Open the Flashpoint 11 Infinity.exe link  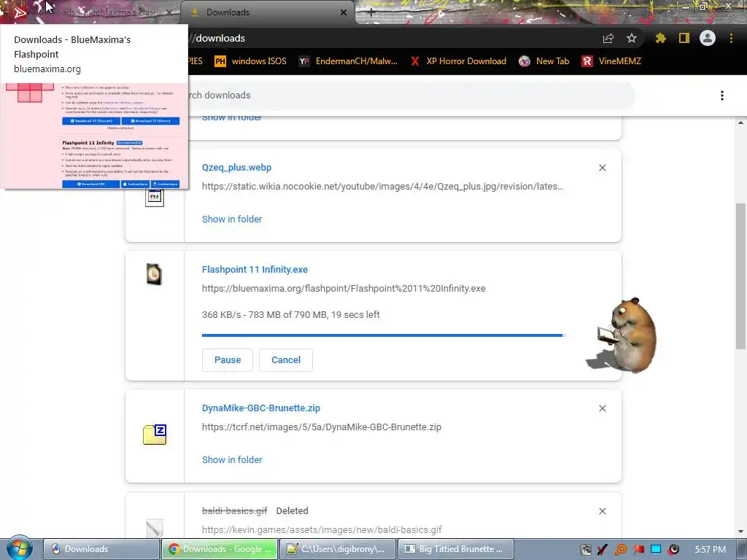click(255, 270)
